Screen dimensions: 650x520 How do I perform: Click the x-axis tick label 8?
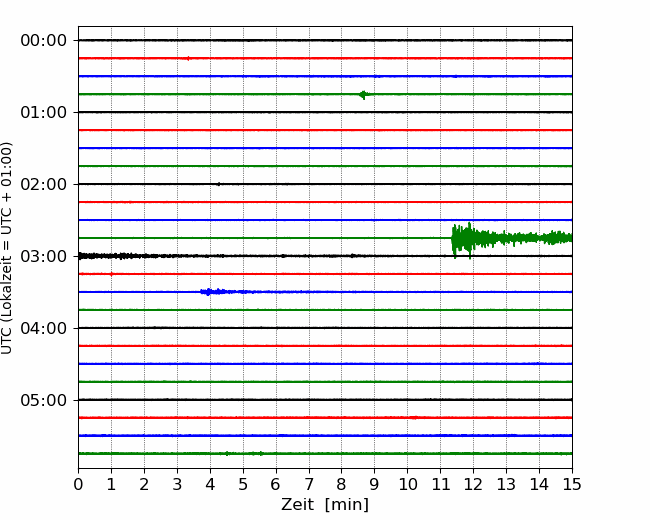[x=342, y=485]
